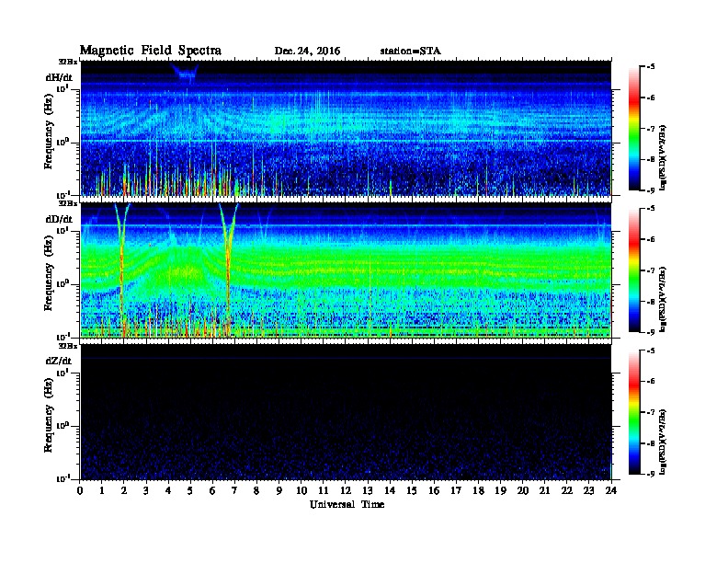Click hour tick label "23" on time axis

588,490
